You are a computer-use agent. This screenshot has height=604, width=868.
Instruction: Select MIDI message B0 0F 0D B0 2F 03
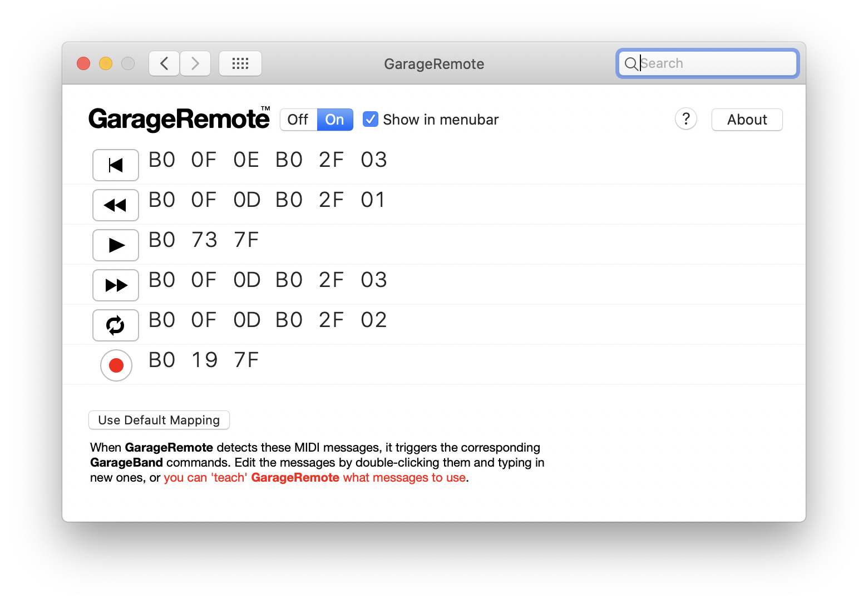pyautogui.click(x=268, y=280)
